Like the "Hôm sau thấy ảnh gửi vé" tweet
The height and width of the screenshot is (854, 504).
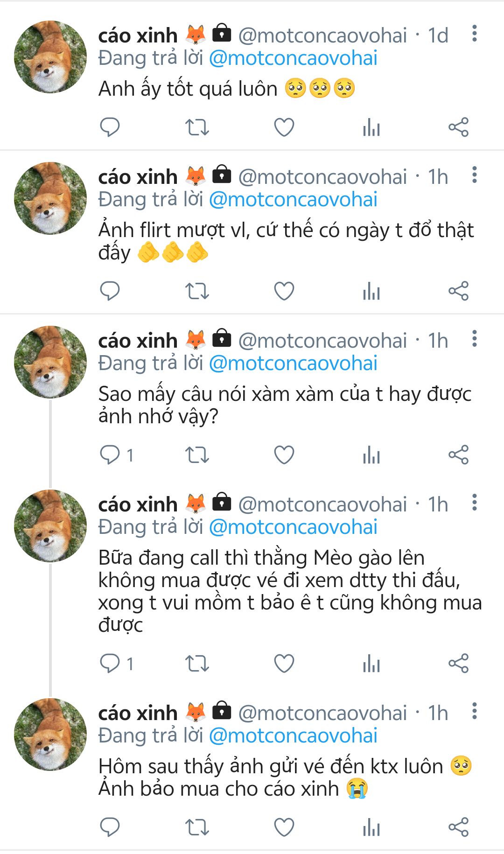(x=284, y=827)
